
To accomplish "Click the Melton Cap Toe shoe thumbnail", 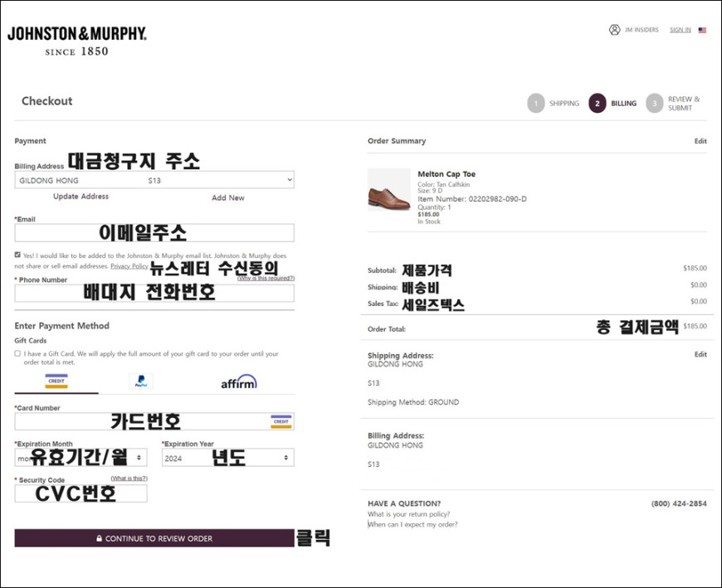I will (x=389, y=190).
